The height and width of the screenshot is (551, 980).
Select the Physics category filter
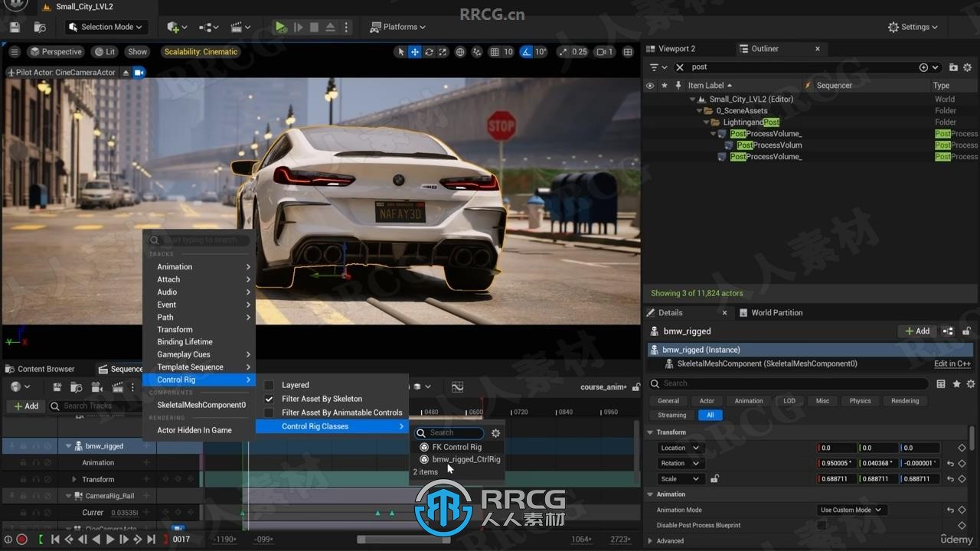[x=860, y=401]
